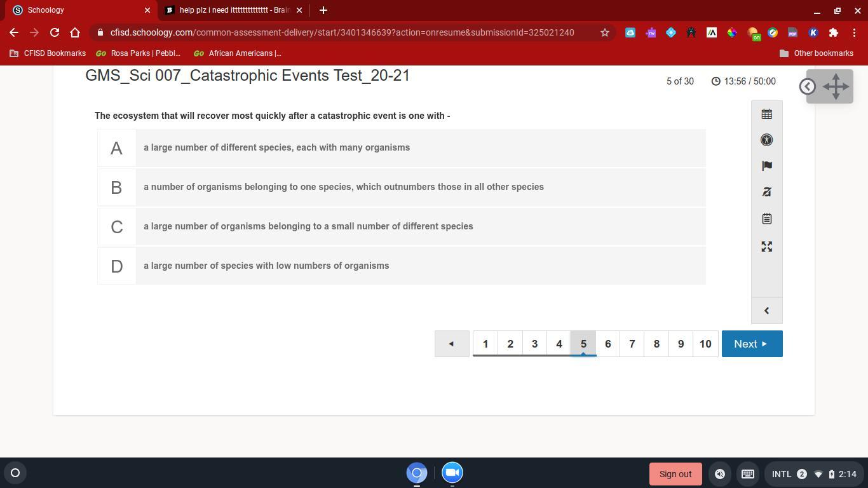The width and height of the screenshot is (868, 488).
Task: Reload the current page
Action: (55, 32)
